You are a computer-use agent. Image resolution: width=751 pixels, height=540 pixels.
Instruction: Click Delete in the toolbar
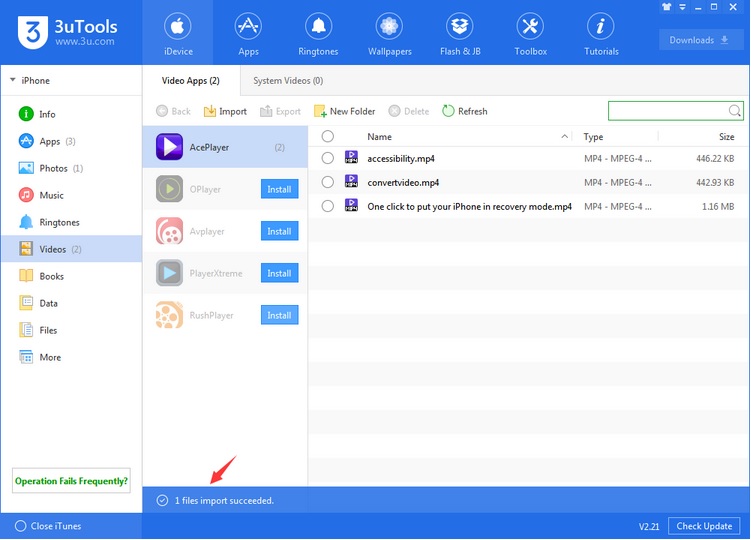409,111
